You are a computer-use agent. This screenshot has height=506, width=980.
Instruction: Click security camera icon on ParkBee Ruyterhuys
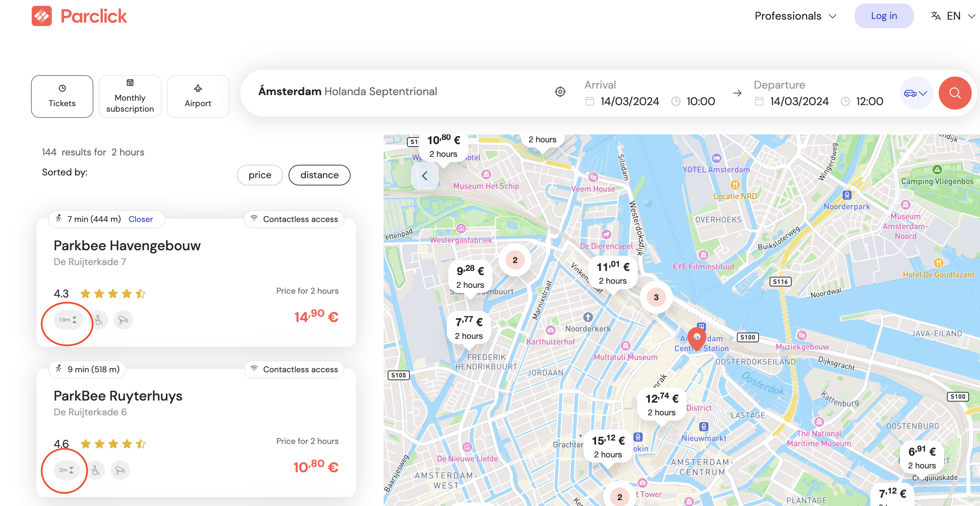pyautogui.click(x=120, y=470)
